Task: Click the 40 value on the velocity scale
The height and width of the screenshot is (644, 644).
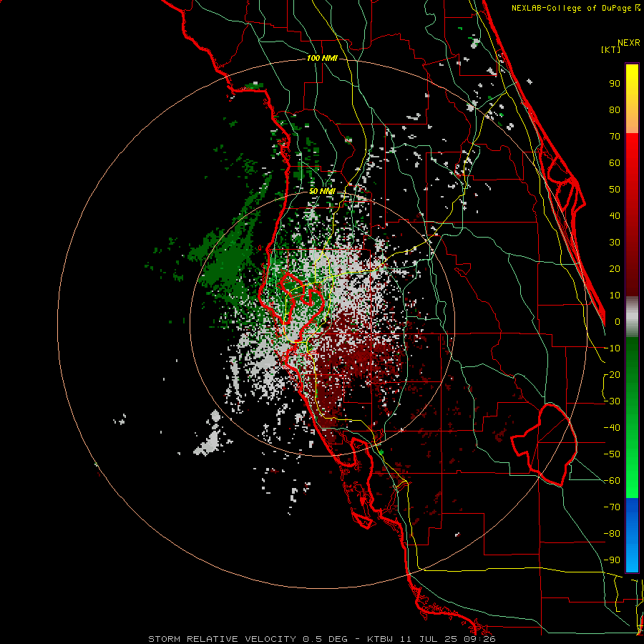Action: [x=615, y=216]
